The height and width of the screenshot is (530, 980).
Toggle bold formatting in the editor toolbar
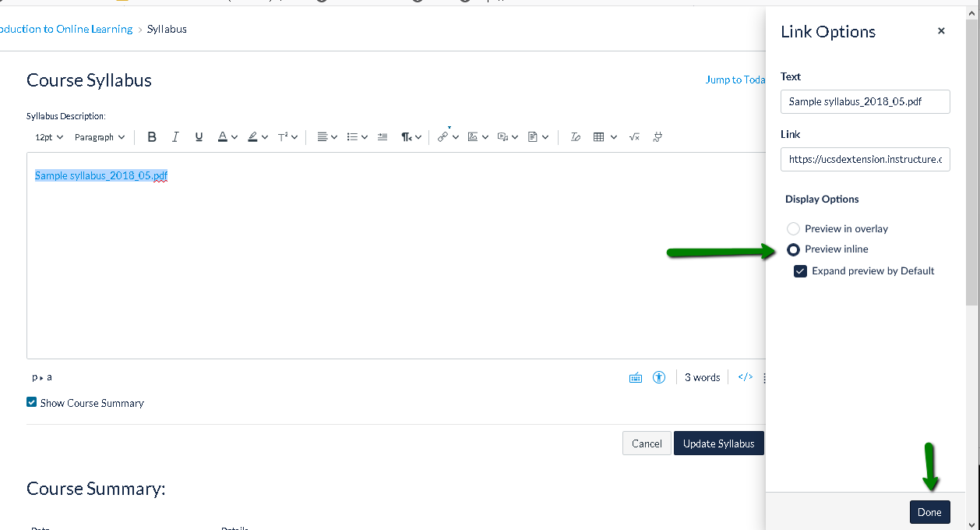click(x=152, y=137)
